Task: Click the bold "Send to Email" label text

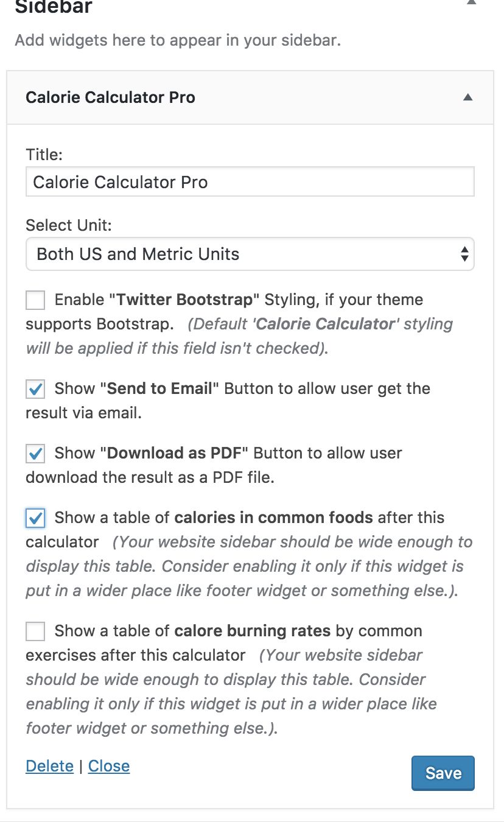Action: [160, 388]
